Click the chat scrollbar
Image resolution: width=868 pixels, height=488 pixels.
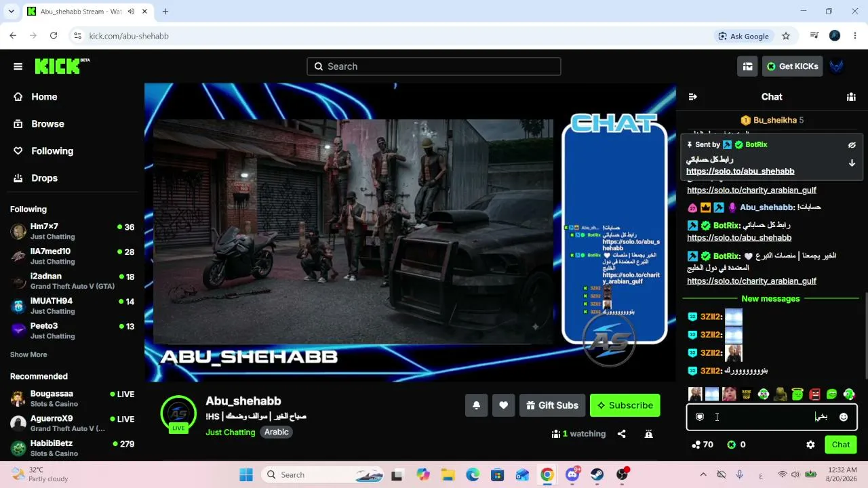(x=865, y=335)
